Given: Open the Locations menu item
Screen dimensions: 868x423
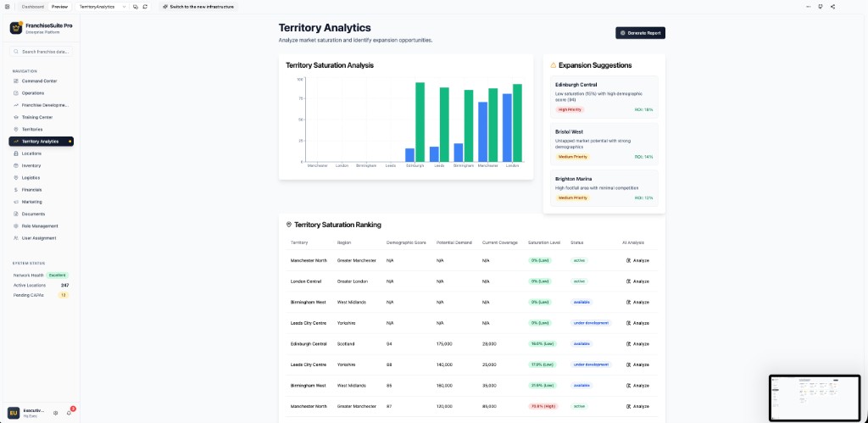Looking at the screenshot, I should tap(41, 153).
